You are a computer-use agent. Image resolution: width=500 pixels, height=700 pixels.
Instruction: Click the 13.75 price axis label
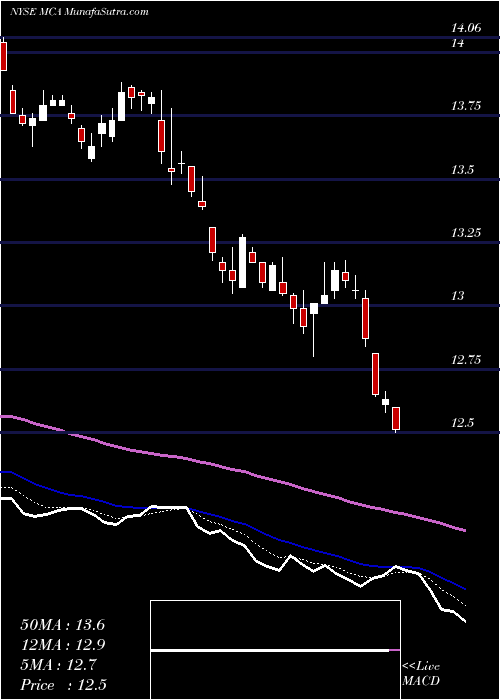(x=466, y=106)
